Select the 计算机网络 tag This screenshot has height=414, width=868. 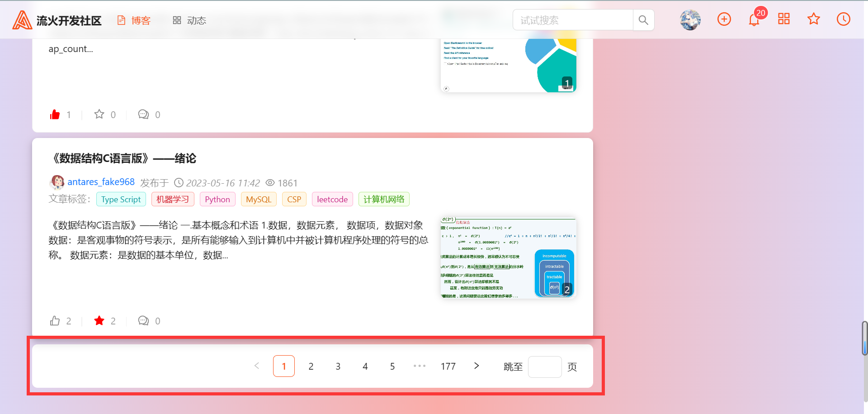click(384, 199)
